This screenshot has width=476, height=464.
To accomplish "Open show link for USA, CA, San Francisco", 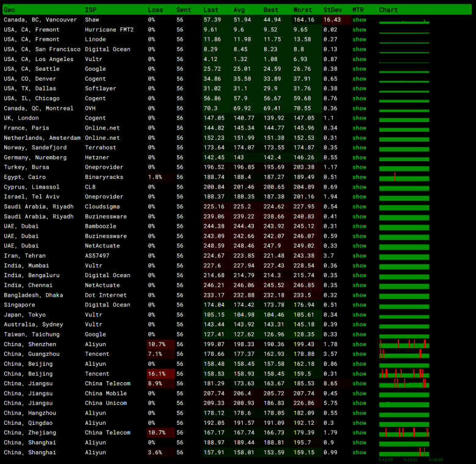I will click(x=359, y=49).
